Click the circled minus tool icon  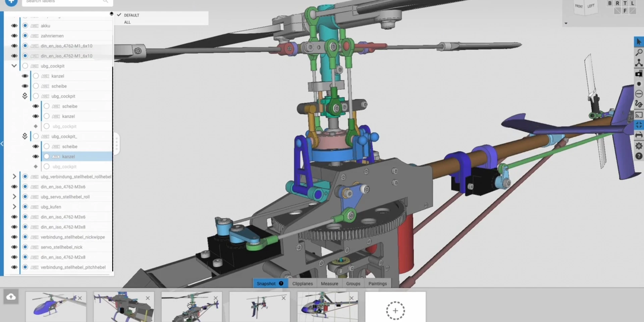(639, 94)
